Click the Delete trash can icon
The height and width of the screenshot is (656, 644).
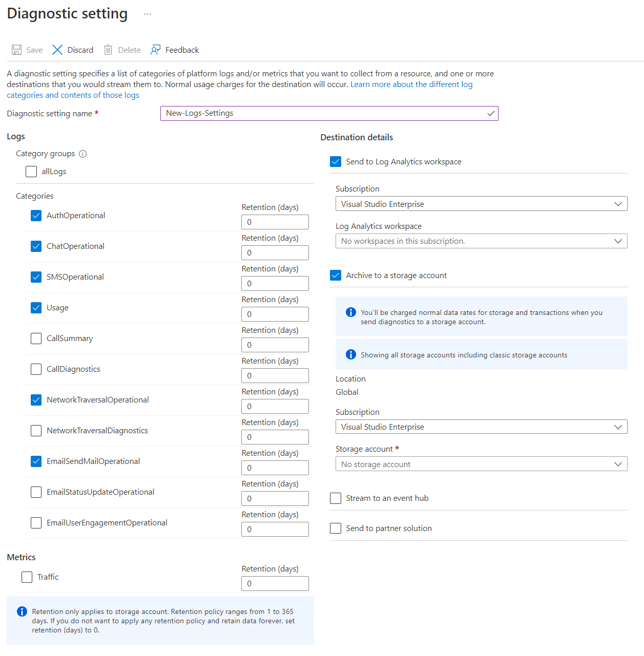pyautogui.click(x=108, y=50)
